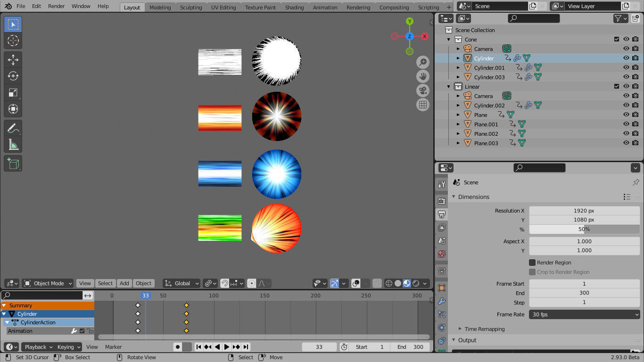
Task: Toggle snapping magnet in viewport header
Action: 225,283
